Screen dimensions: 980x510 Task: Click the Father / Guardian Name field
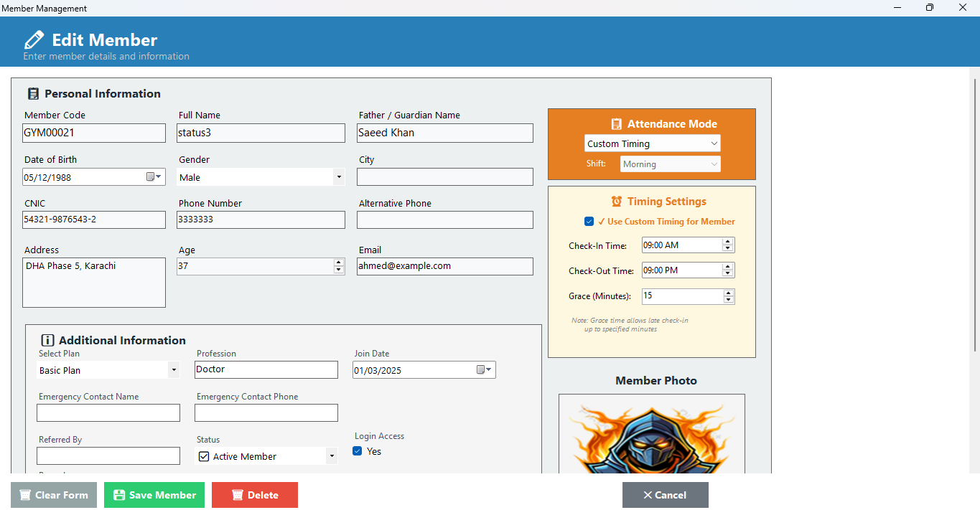(445, 133)
